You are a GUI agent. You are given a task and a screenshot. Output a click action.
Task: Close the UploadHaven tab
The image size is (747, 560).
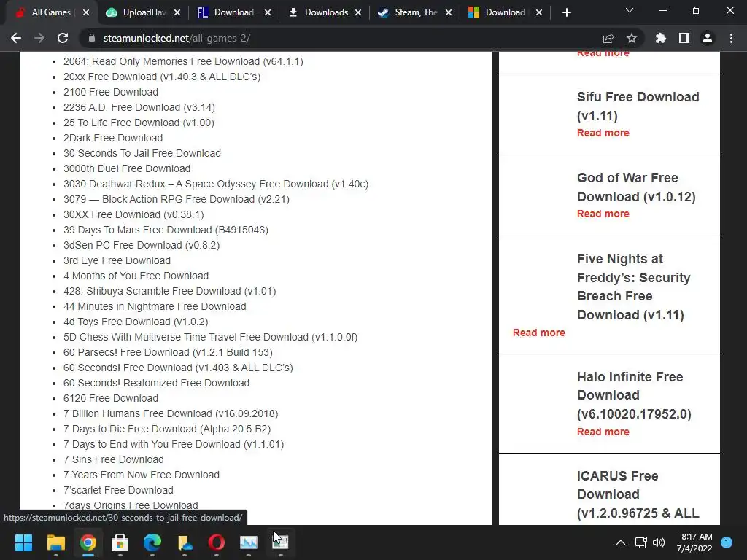(x=177, y=12)
